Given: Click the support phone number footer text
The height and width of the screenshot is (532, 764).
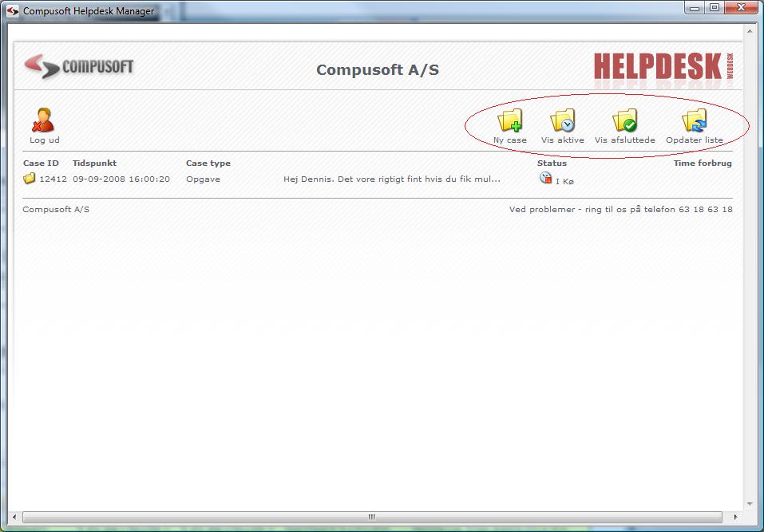Looking at the screenshot, I should [621, 209].
